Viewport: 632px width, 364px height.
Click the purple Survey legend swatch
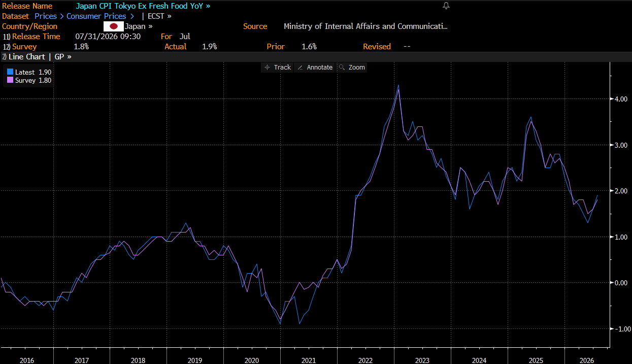click(10, 80)
